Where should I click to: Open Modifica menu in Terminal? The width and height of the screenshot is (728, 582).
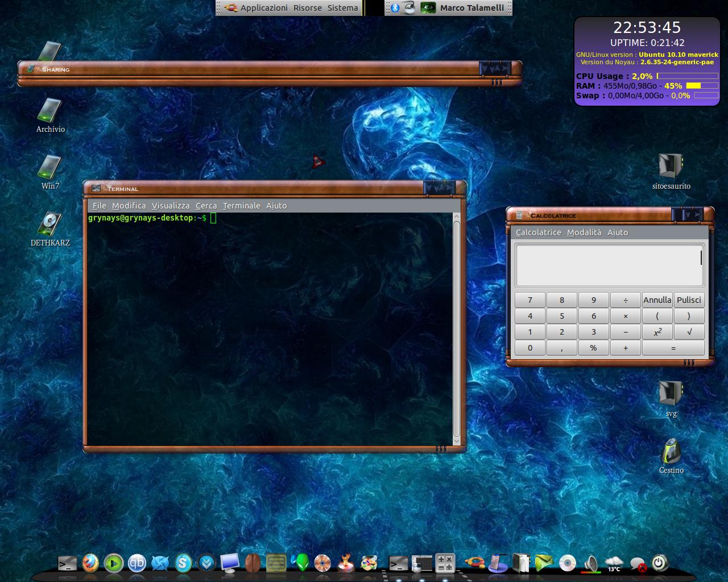pos(129,206)
